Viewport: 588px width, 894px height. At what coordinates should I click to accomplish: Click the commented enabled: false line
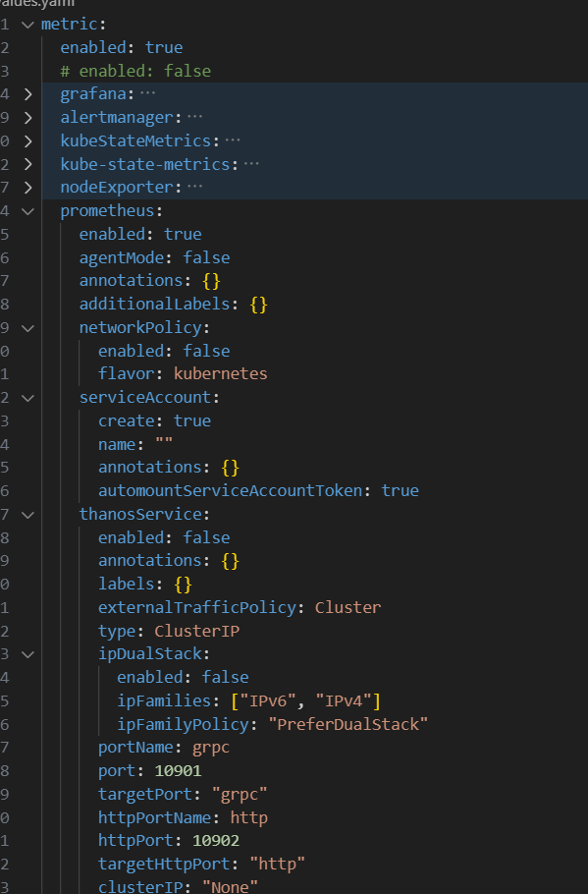[135, 71]
